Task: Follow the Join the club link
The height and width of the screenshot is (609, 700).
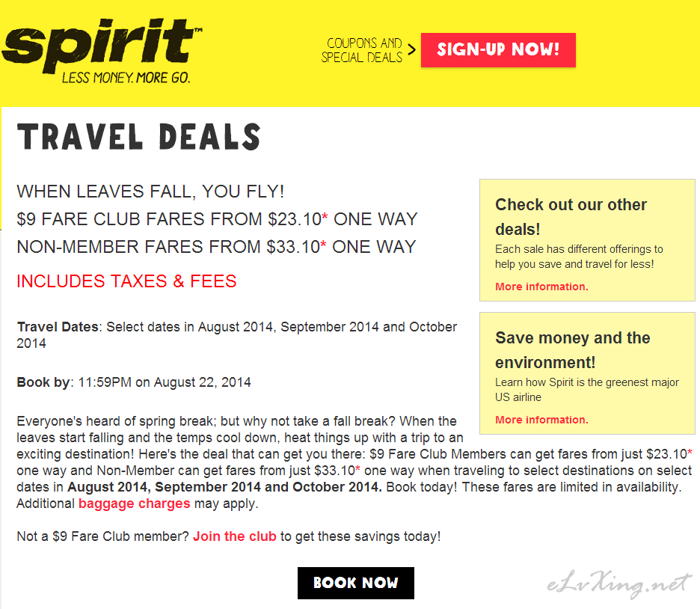Action: click(x=234, y=536)
